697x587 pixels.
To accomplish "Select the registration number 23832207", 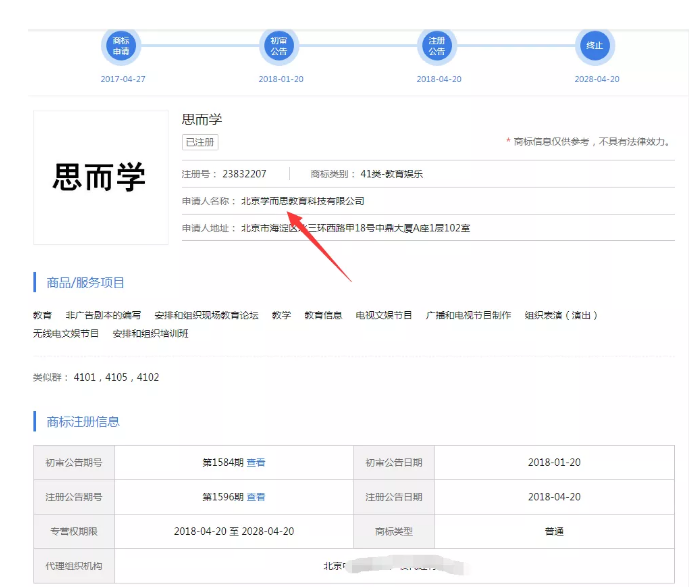I will pyautogui.click(x=244, y=174).
